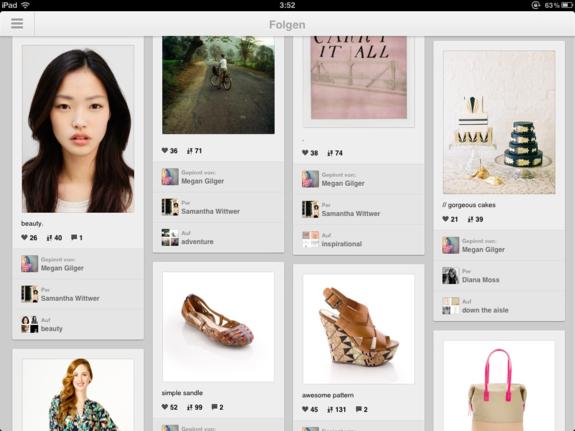Like the bicycle road pin with 36 hearts

point(165,150)
